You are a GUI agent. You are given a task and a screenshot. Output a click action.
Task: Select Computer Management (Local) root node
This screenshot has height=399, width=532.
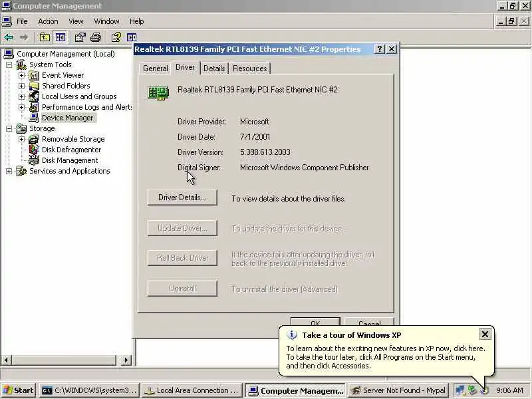65,54
